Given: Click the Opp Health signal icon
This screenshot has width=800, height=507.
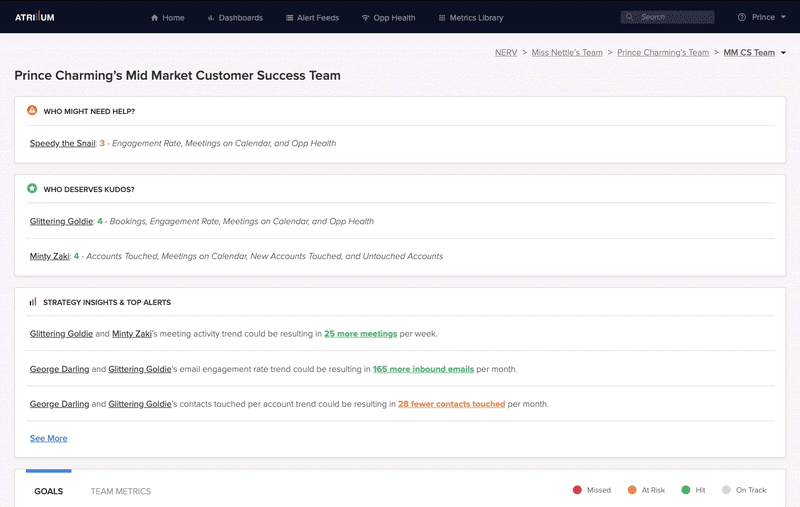Looking at the screenshot, I should pos(365,18).
